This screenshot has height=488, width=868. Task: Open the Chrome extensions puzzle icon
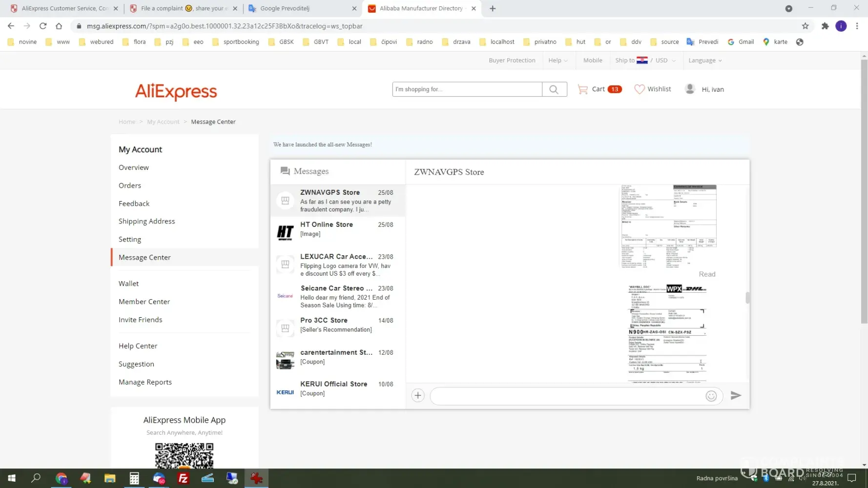pyautogui.click(x=825, y=26)
